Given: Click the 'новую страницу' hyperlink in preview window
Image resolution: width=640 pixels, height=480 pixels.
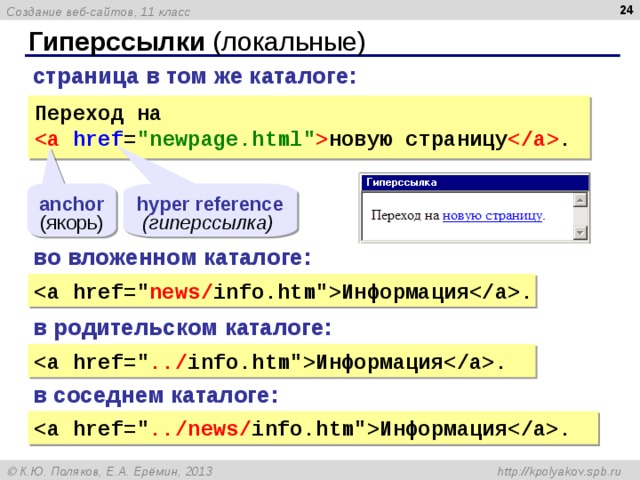Looking at the screenshot, I should pos(493,216).
